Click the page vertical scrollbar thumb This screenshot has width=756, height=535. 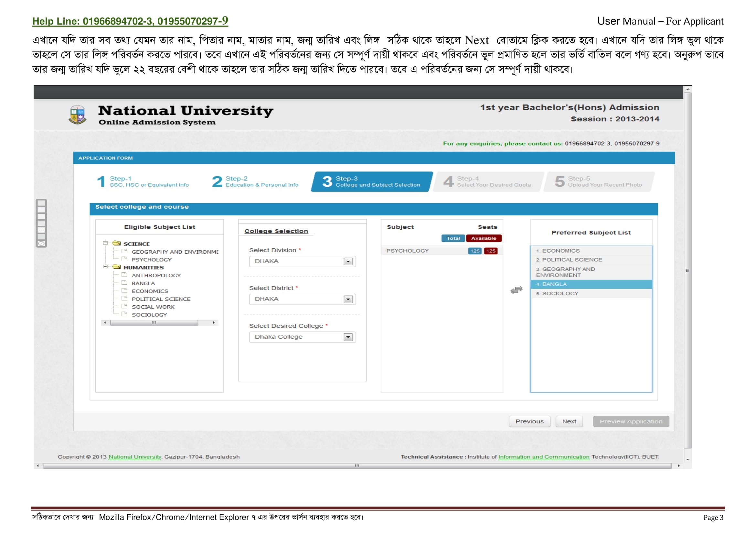(687, 270)
